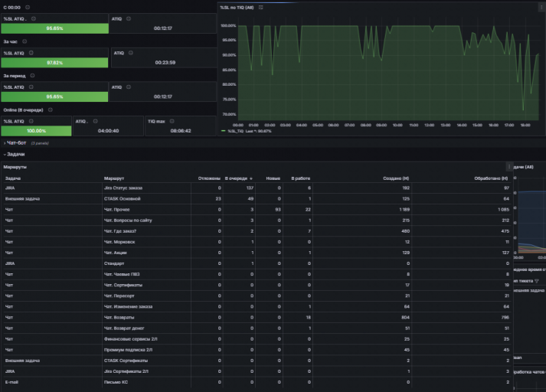Click info icon next to 'С 00:00' title
This screenshot has width=546, height=392.
tap(28, 8)
